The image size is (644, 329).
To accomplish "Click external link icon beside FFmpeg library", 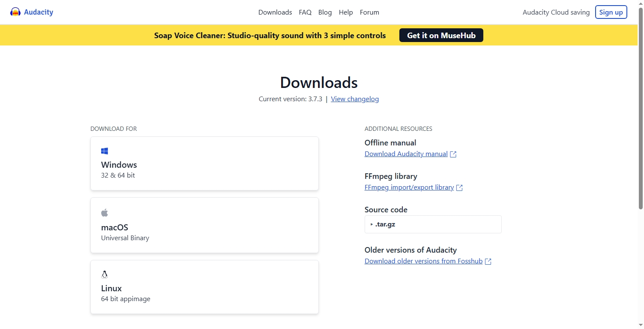I will point(459,188).
